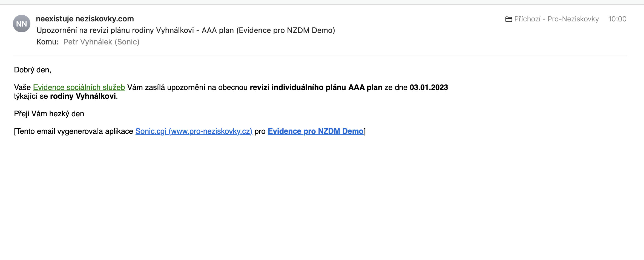Click the line Přeji Vám hezký den
Viewport: 644px width, 260px height.
click(x=49, y=114)
